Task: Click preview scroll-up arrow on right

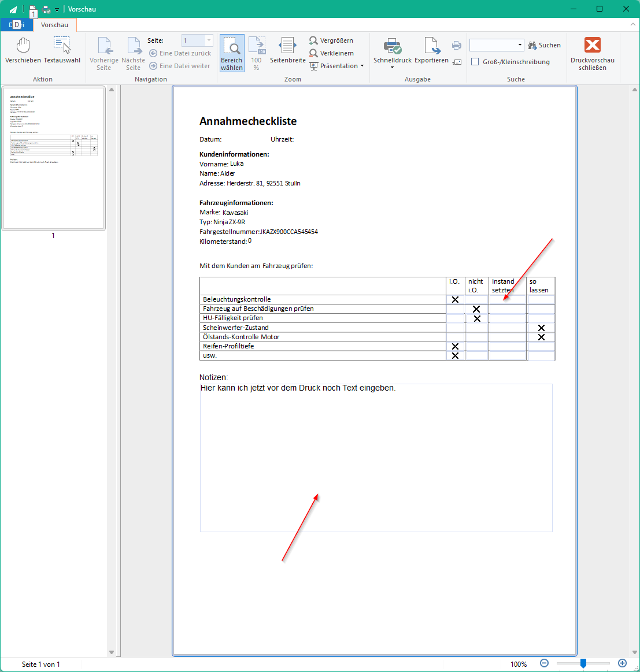Action: click(634, 90)
